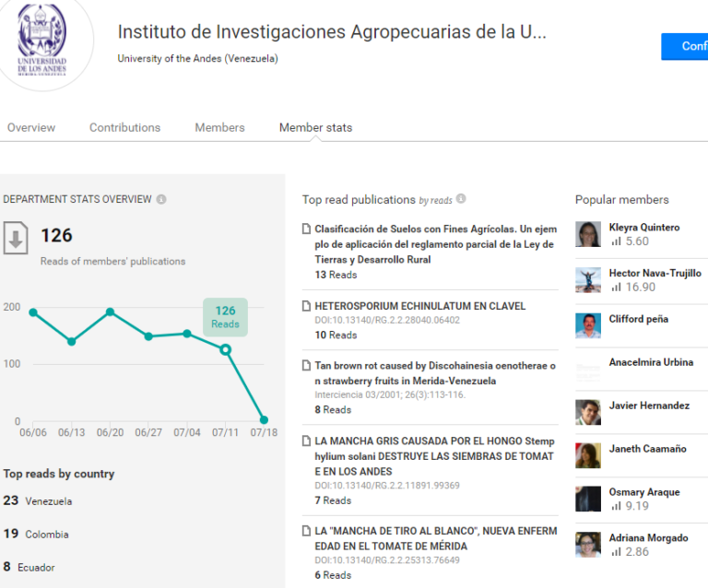This screenshot has height=588, width=708.
Task: Open the Overview tab
Action: [x=31, y=128]
